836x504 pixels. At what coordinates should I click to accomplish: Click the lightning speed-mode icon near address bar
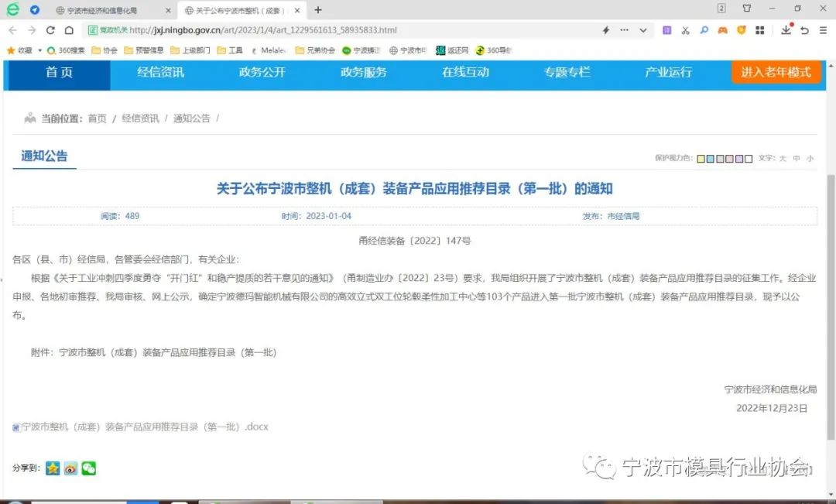point(606,29)
